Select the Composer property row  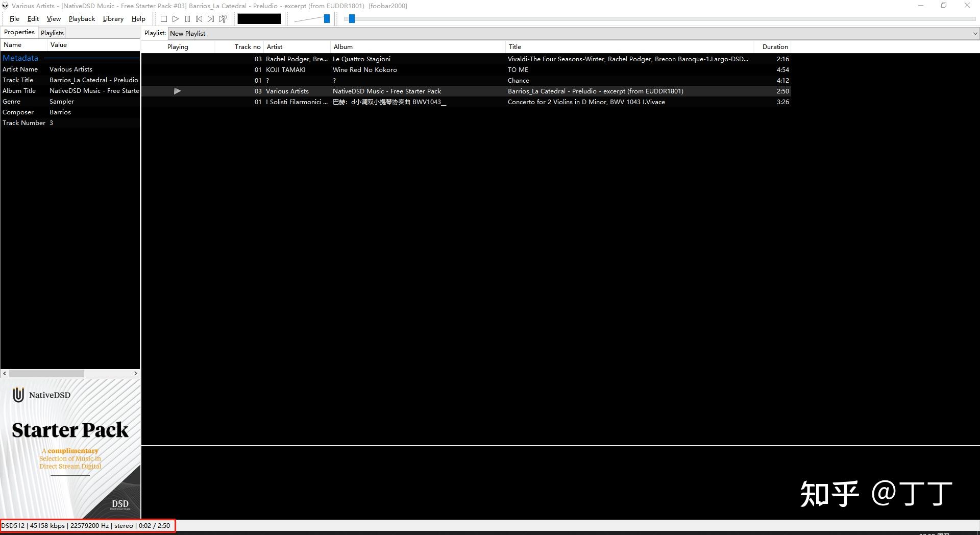70,112
